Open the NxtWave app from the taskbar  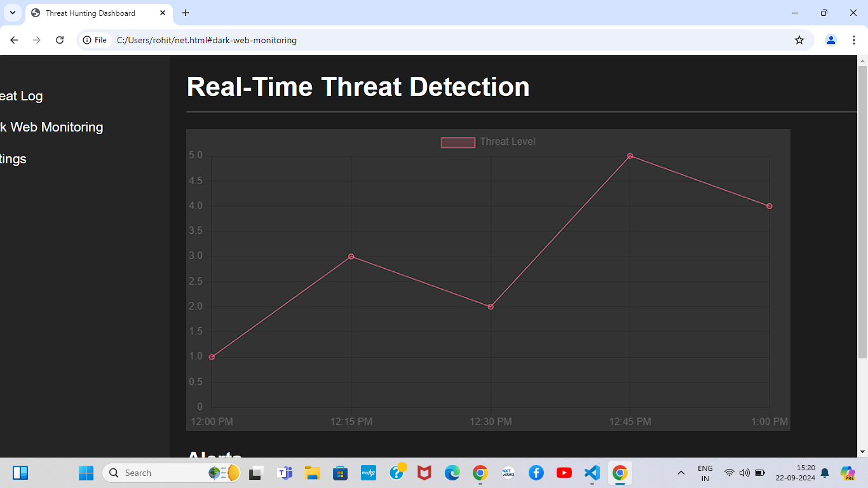pyautogui.click(x=508, y=473)
